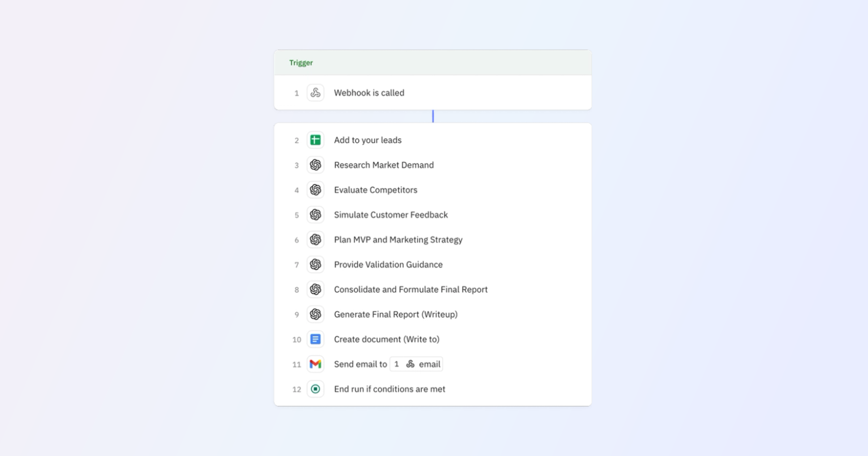
Task: Click the 1 webhook email token chip
Action: [416, 364]
